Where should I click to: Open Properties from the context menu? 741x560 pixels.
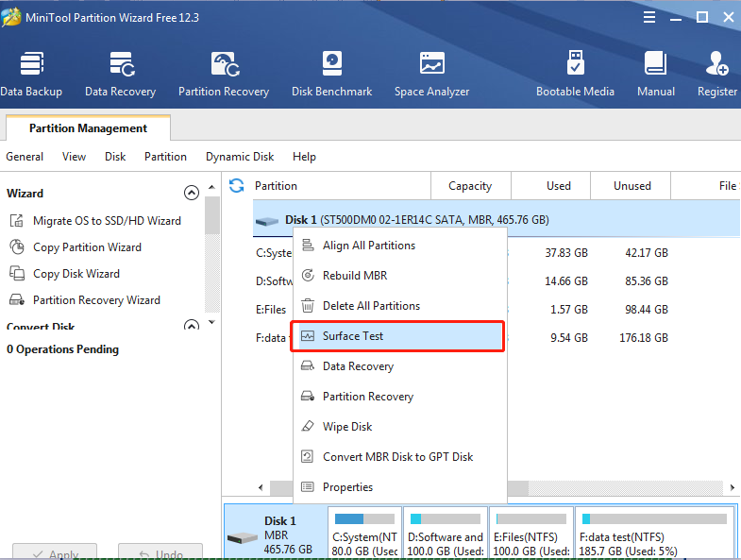400,487
